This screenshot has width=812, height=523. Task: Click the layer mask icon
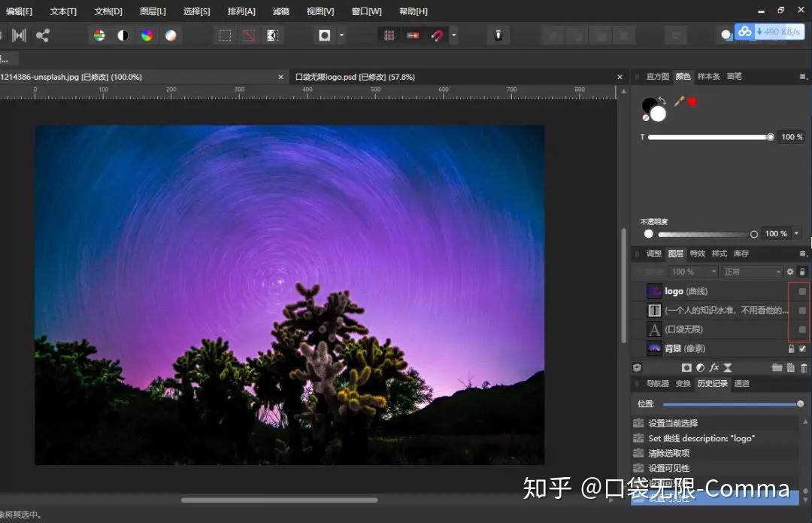pyautogui.click(x=686, y=367)
